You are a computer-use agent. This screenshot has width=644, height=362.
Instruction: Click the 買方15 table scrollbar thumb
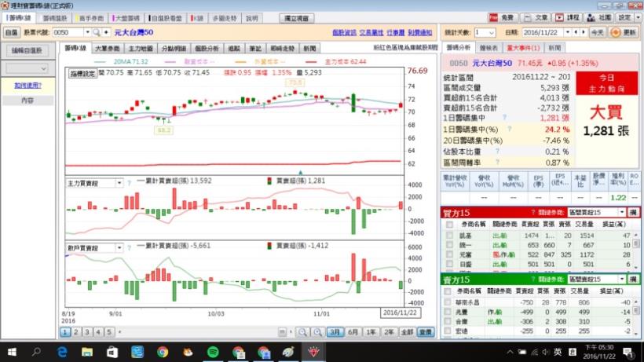click(636, 243)
